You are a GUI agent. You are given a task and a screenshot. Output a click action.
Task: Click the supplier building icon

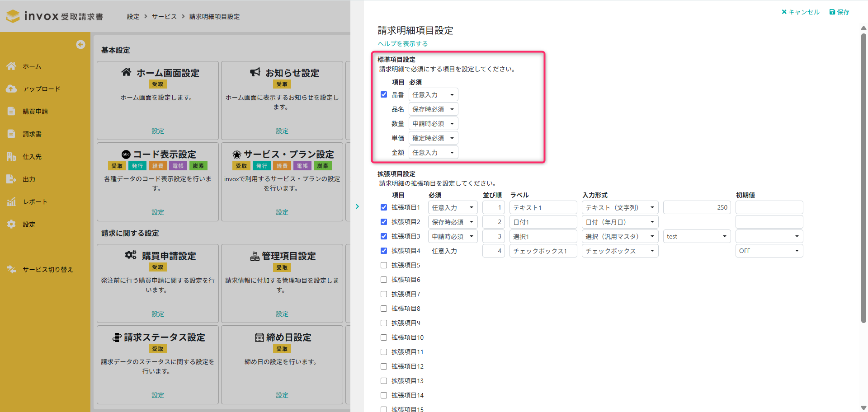pos(11,156)
